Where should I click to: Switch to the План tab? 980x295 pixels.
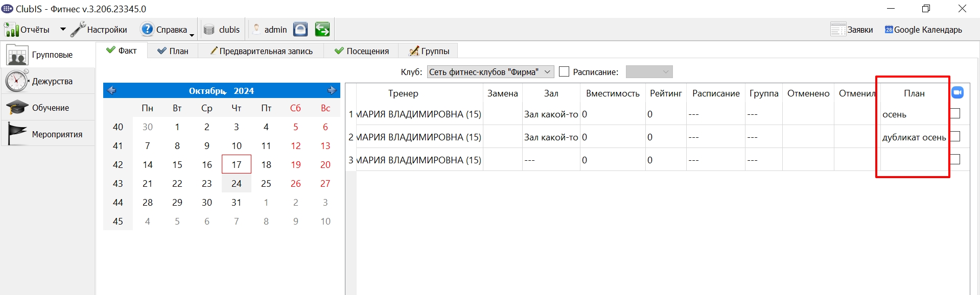tap(173, 51)
